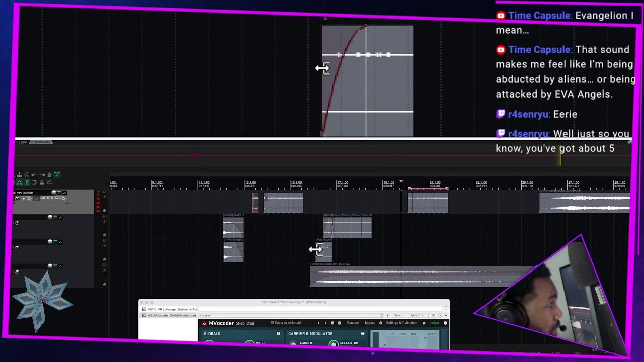
Task: Click the Bypass button in MVocoder
Action: (370, 323)
